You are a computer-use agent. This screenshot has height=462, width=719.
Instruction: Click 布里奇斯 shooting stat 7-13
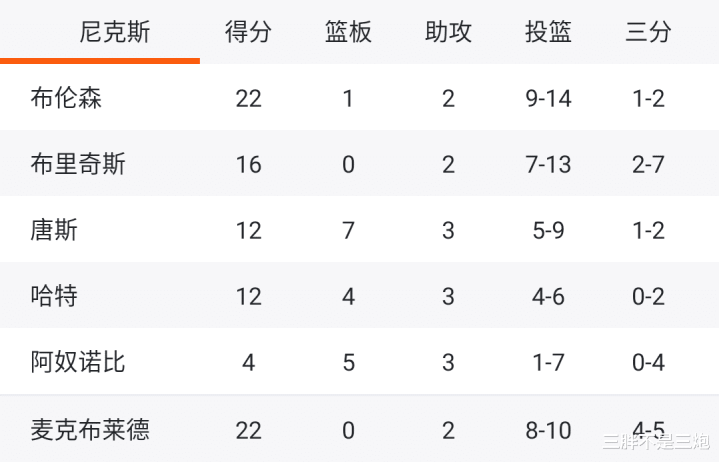coord(548,165)
